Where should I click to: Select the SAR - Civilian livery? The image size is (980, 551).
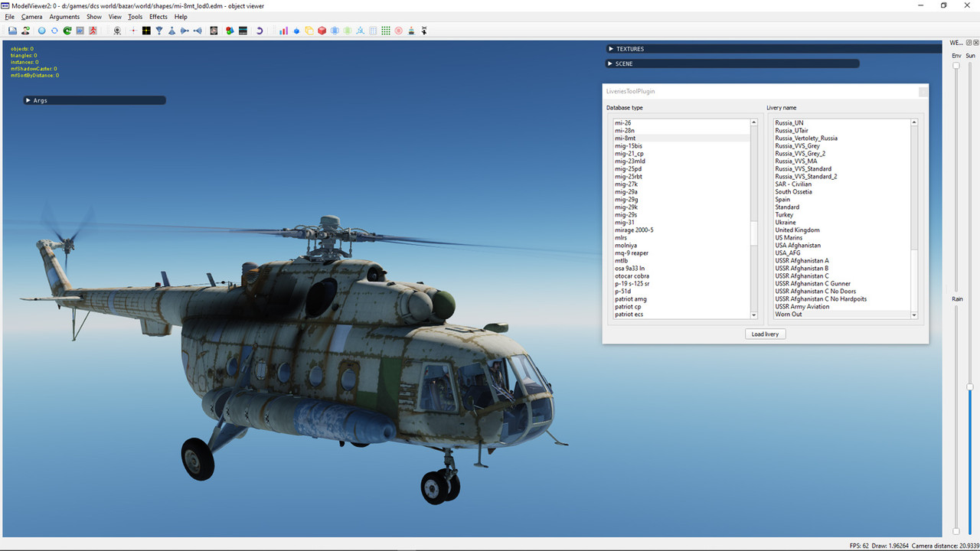(x=841, y=184)
